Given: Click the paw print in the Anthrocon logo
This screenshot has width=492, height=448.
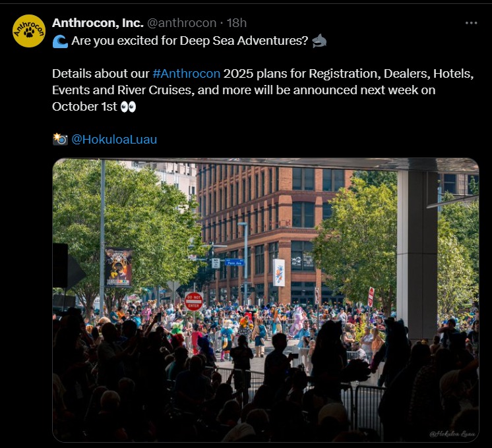Looking at the screenshot, I should [x=29, y=32].
